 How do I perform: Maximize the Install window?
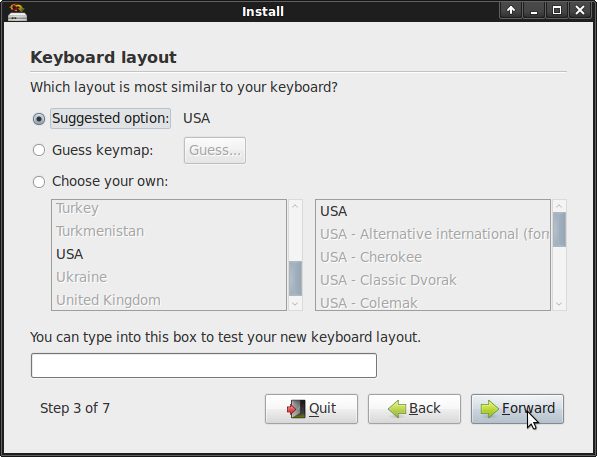(557, 10)
